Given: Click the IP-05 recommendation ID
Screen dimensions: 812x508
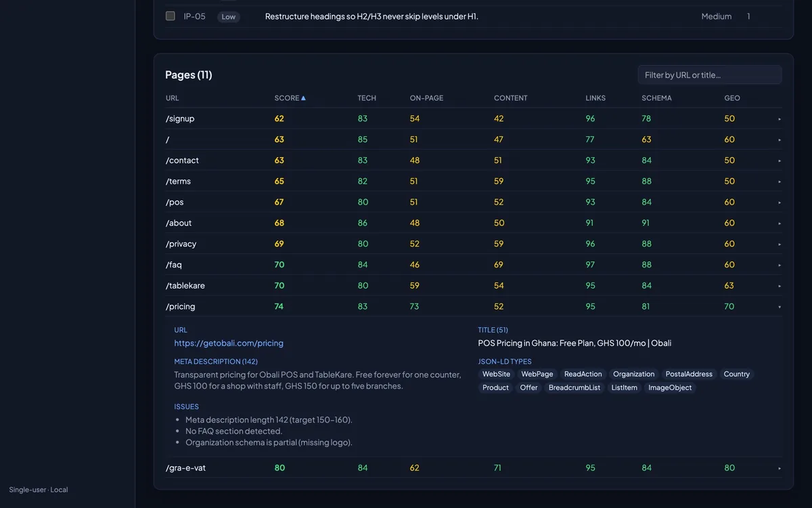Looking at the screenshot, I should coord(195,16).
